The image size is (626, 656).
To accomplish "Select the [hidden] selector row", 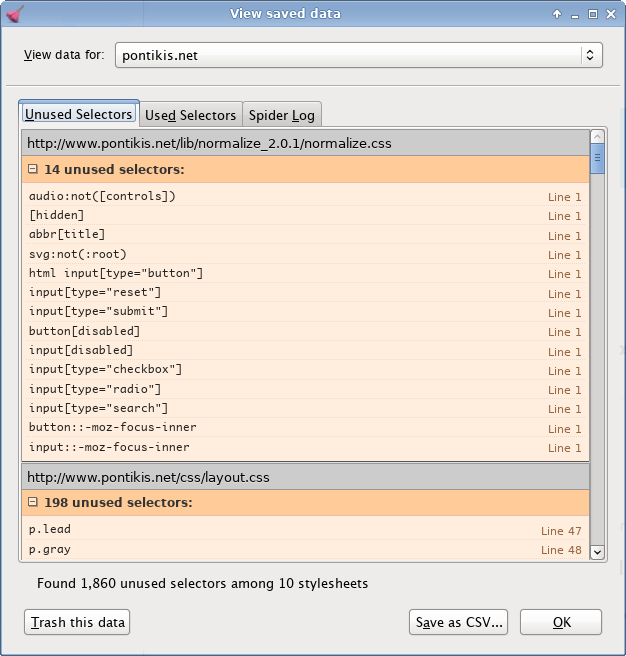I will [x=305, y=215].
